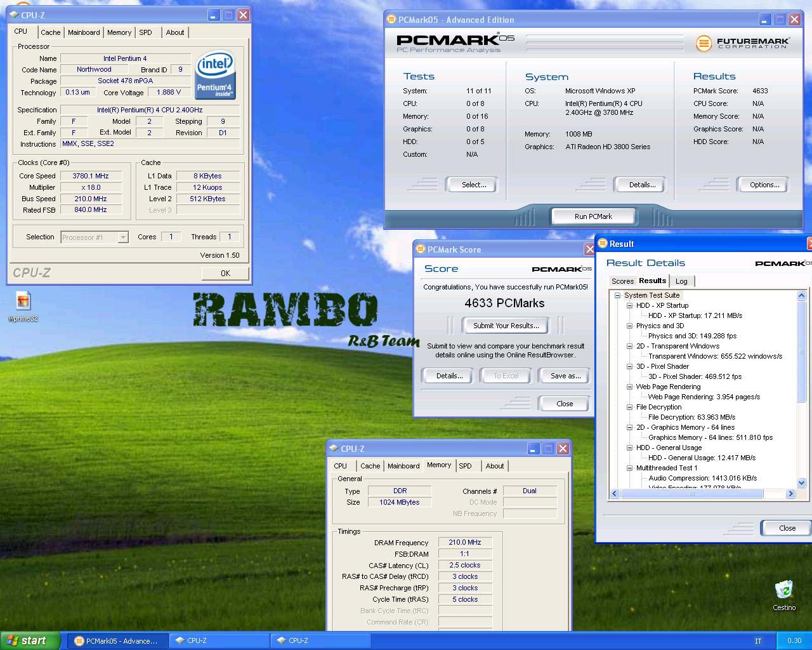Open the Cache tab in top CPU-Z window
812x650 pixels.
point(50,32)
